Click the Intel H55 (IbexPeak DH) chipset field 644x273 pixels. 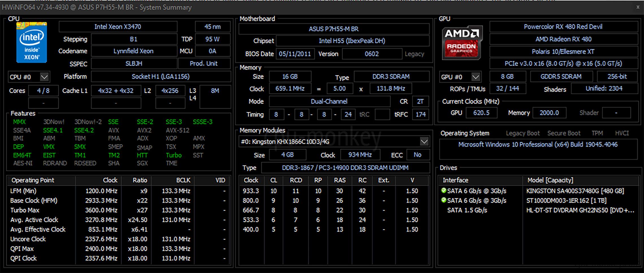coord(352,41)
